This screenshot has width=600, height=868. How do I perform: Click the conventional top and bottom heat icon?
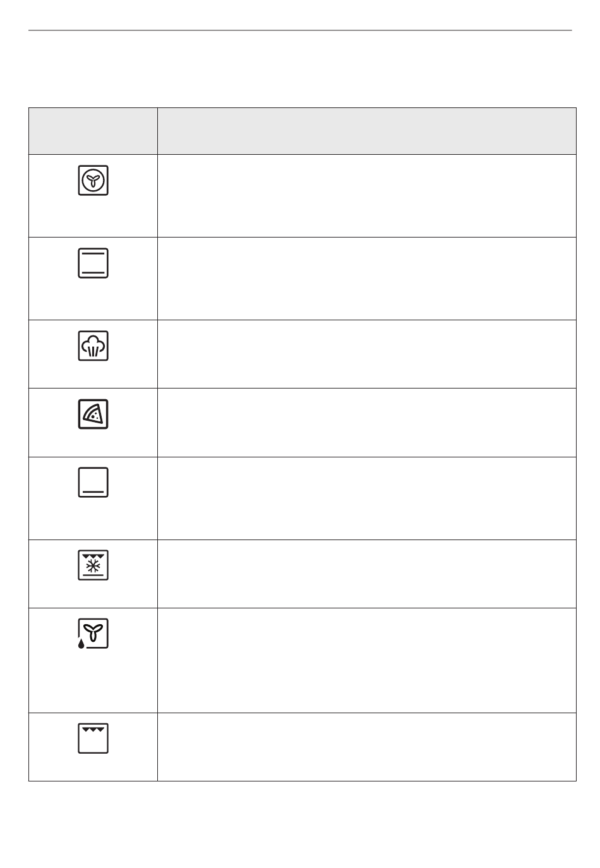(x=93, y=263)
